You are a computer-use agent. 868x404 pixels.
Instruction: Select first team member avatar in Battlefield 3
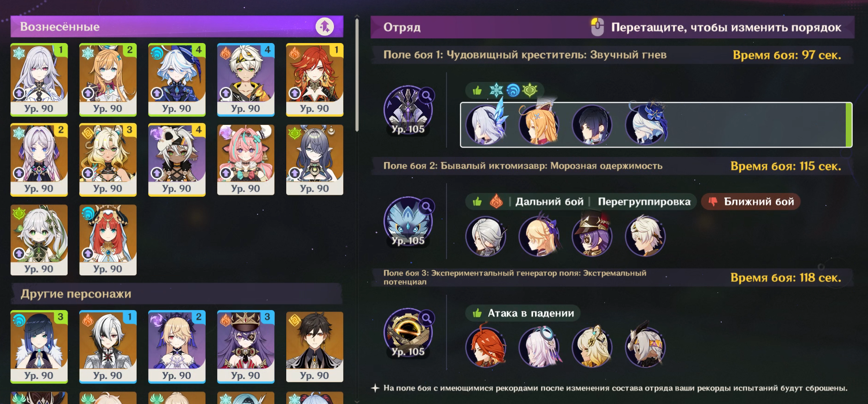click(485, 347)
